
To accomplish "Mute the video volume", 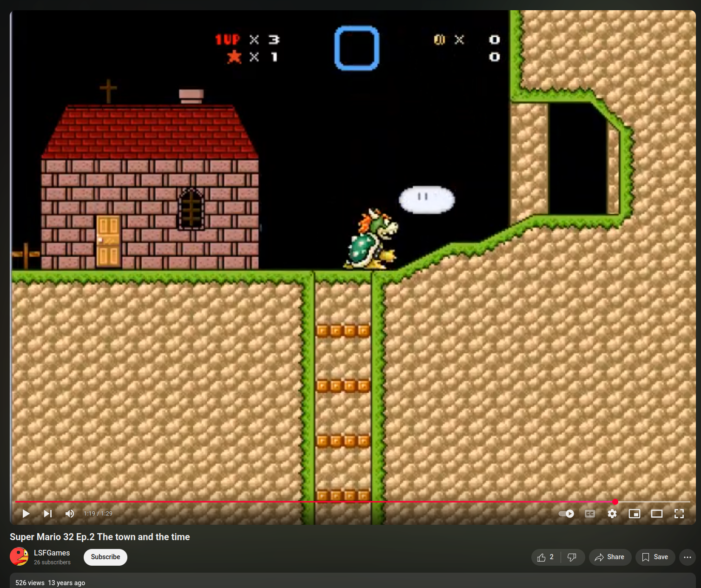I will click(70, 514).
